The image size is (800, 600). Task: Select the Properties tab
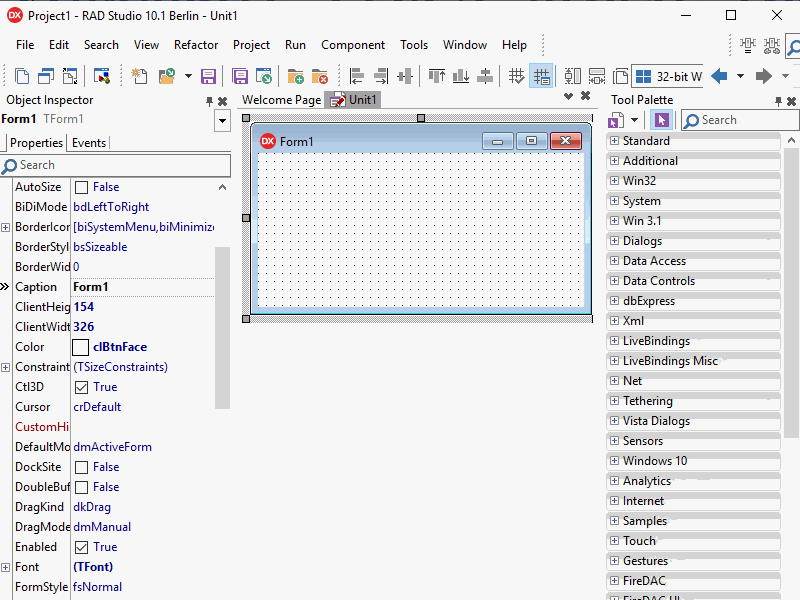(x=36, y=143)
